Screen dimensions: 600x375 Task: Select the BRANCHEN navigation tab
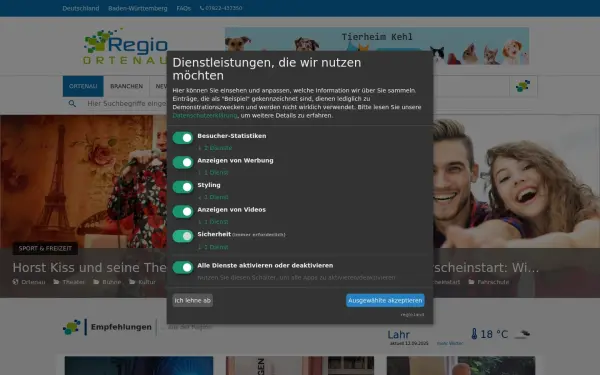tap(127, 86)
